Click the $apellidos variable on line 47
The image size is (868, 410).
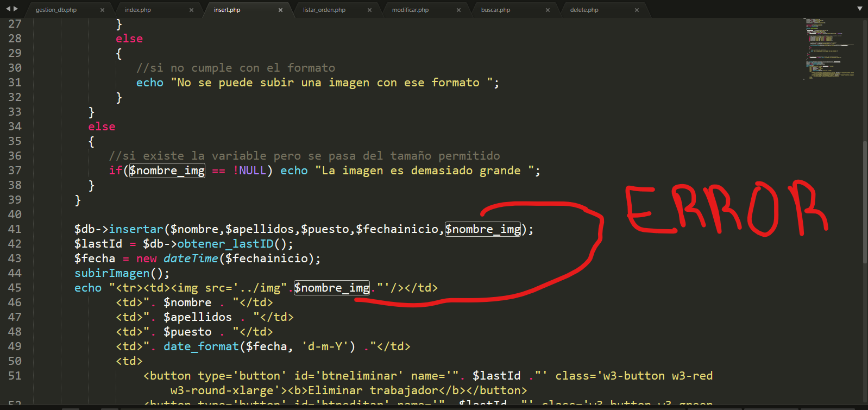coord(198,317)
